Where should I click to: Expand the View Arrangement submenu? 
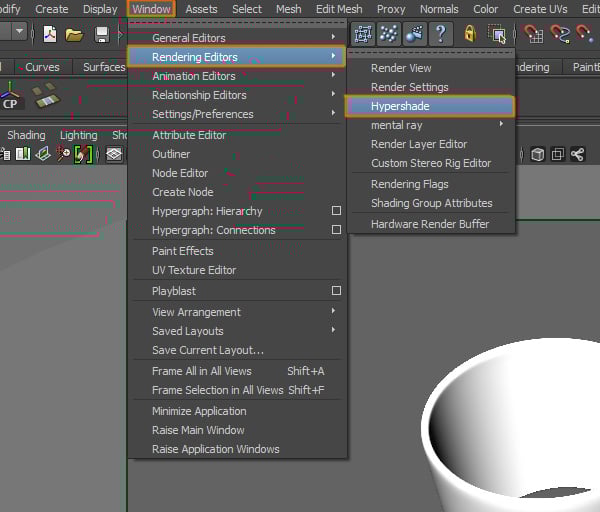coord(333,311)
